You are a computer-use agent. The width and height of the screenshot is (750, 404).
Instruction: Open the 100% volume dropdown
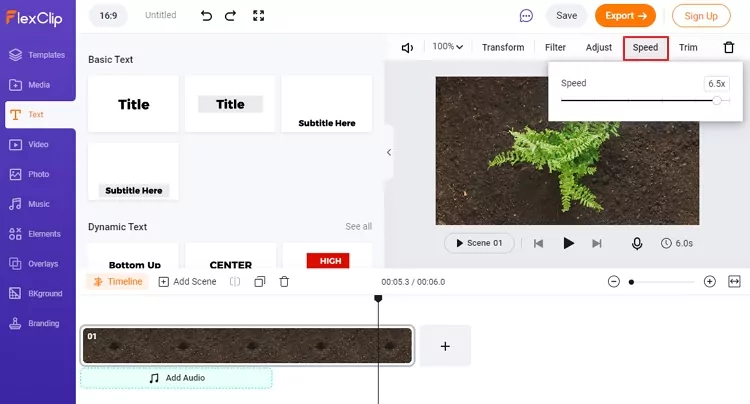[x=448, y=47]
